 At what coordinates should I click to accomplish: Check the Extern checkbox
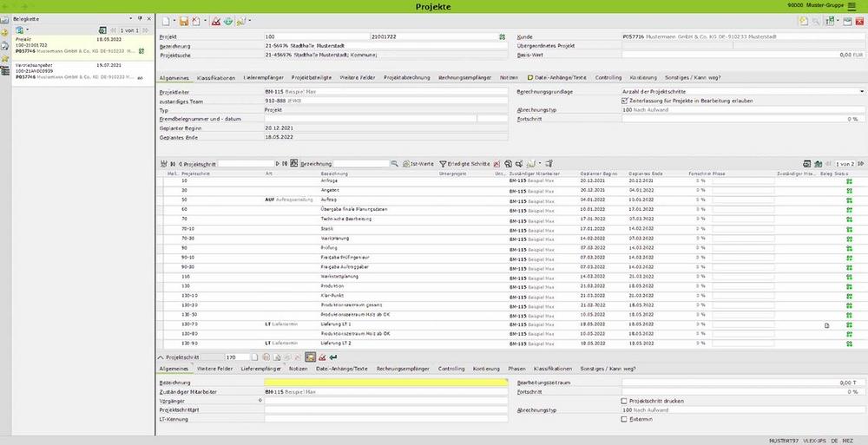click(625, 419)
